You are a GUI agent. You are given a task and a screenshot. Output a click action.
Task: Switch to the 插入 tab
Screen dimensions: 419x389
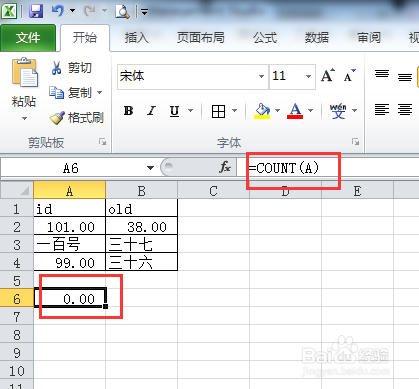136,38
